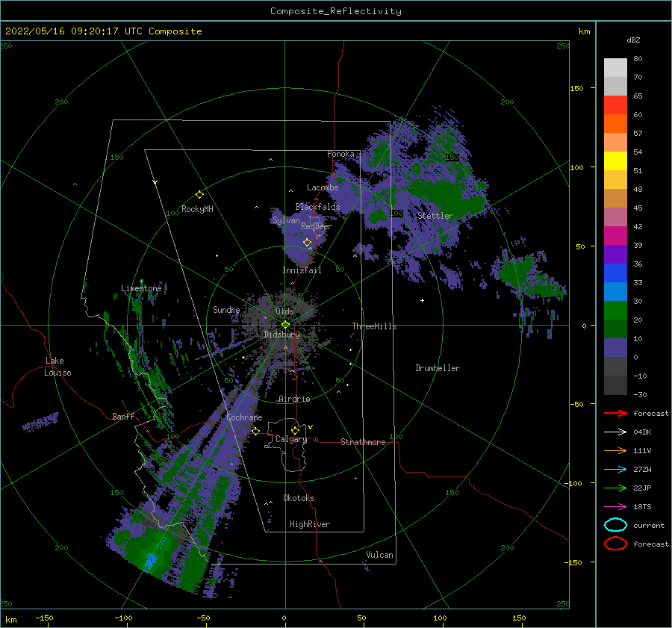Screen dimensions: 672x628
Task: Click the Limestone label
Action: click(x=141, y=288)
